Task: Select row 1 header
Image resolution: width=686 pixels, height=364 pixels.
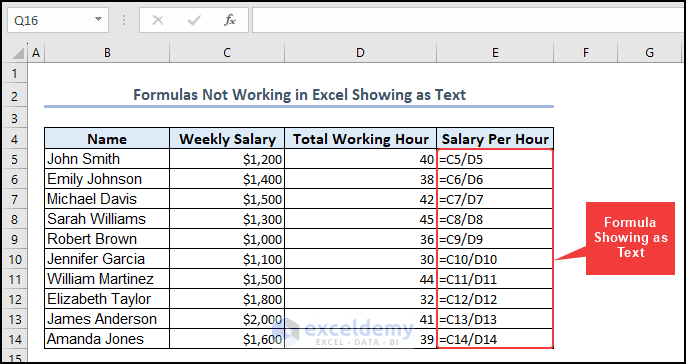Action: [x=14, y=74]
